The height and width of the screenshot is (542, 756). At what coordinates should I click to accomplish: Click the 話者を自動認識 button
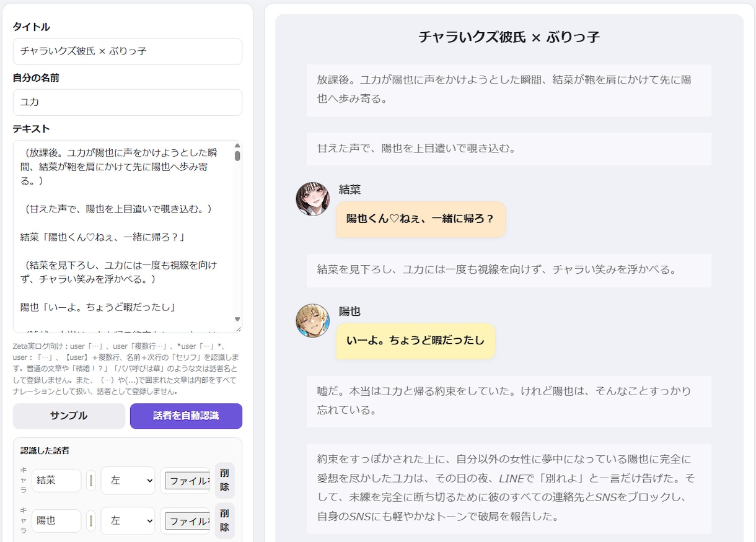(186, 416)
